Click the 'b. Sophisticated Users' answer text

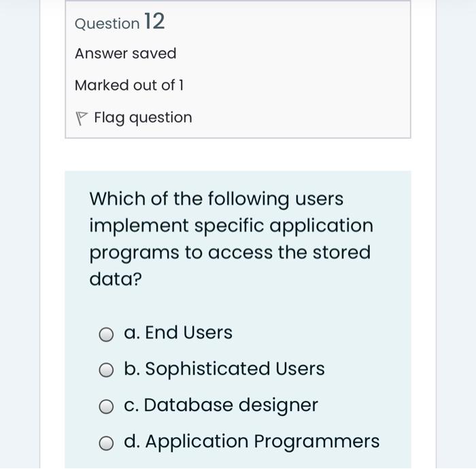tap(224, 369)
